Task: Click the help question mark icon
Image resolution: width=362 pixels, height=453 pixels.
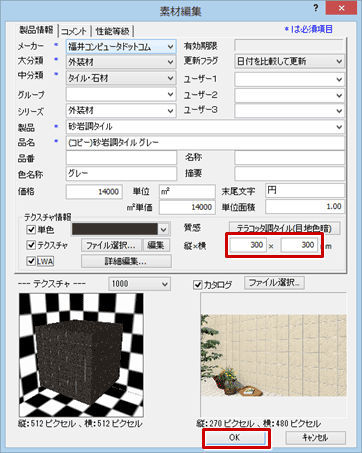Action: click(x=316, y=8)
